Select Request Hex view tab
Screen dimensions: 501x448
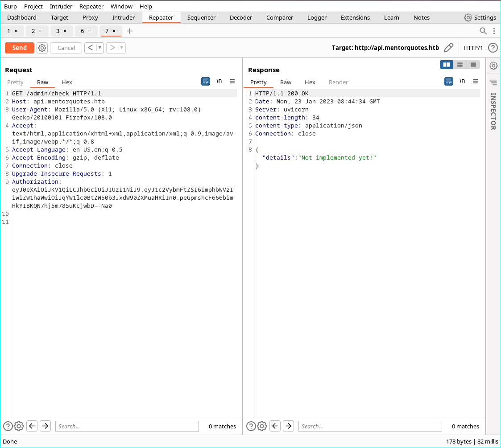click(x=67, y=82)
